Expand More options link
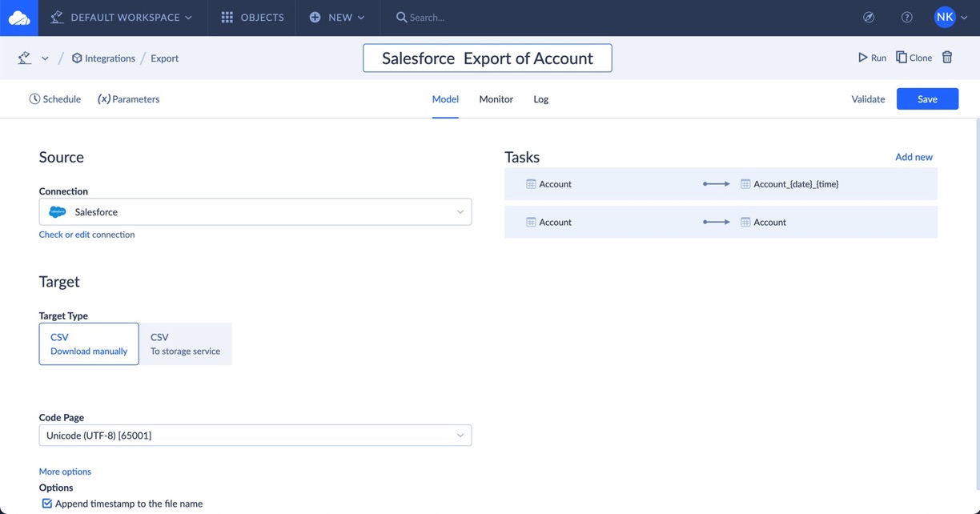This screenshot has width=980, height=514. [x=65, y=472]
